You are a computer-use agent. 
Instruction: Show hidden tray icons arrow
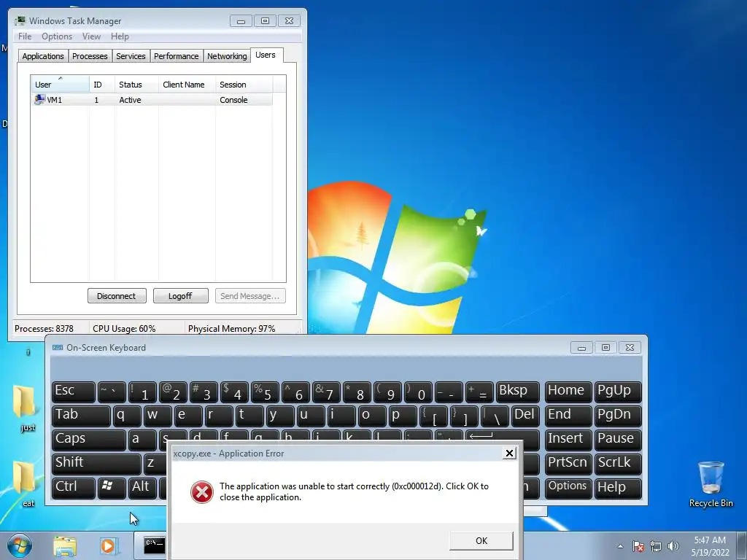[620, 546]
